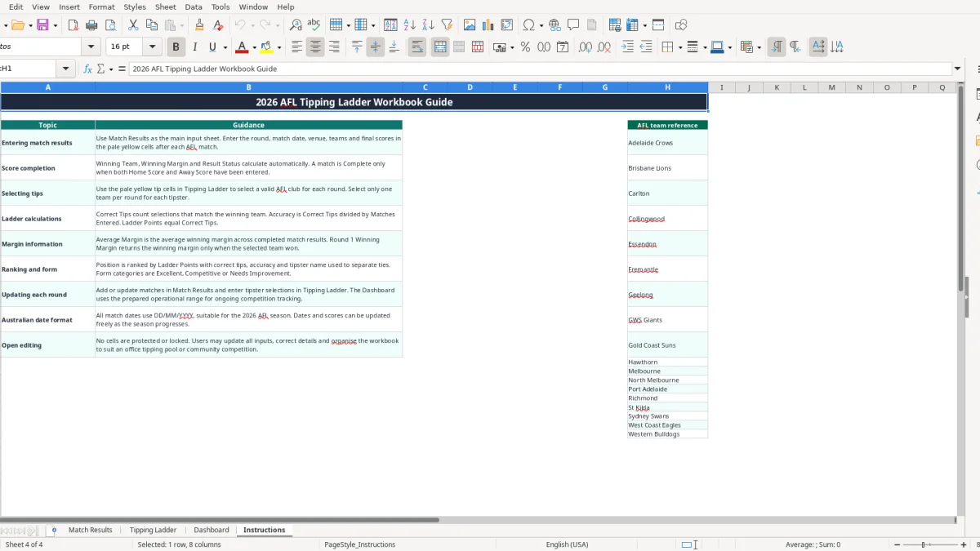Insert a chart
Viewport: 980px width, 551px height.
(488, 25)
